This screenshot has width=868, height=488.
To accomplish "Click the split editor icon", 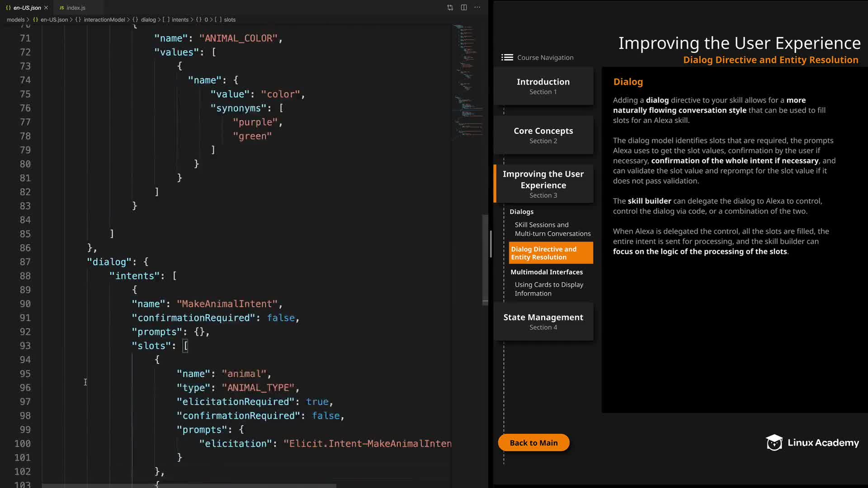I will click(x=464, y=8).
